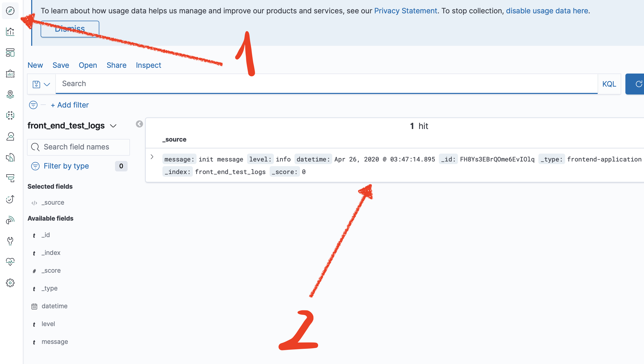Open Dev Tools via the wrench icon
The width and height of the screenshot is (644, 364).
click(10, 241)
